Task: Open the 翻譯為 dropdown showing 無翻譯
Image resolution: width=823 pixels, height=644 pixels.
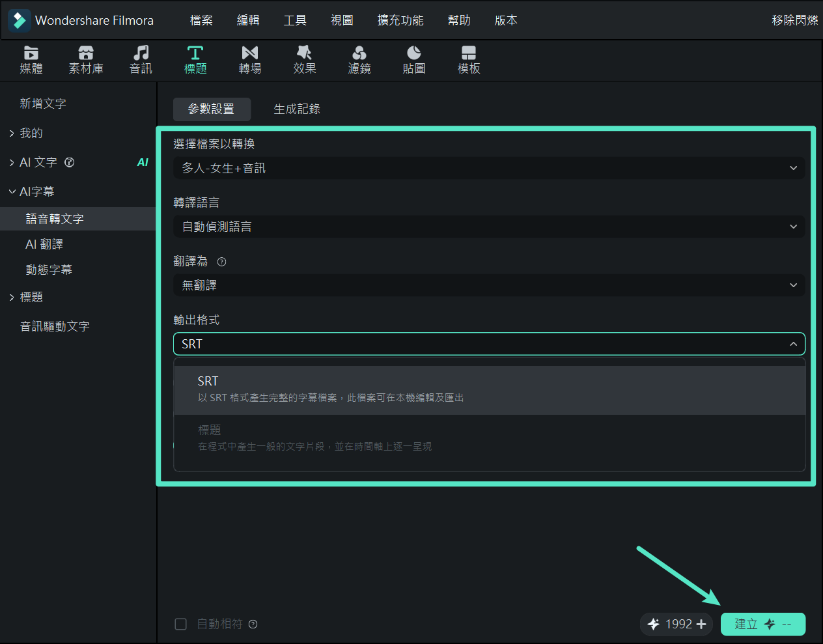Action: point(489,285)
